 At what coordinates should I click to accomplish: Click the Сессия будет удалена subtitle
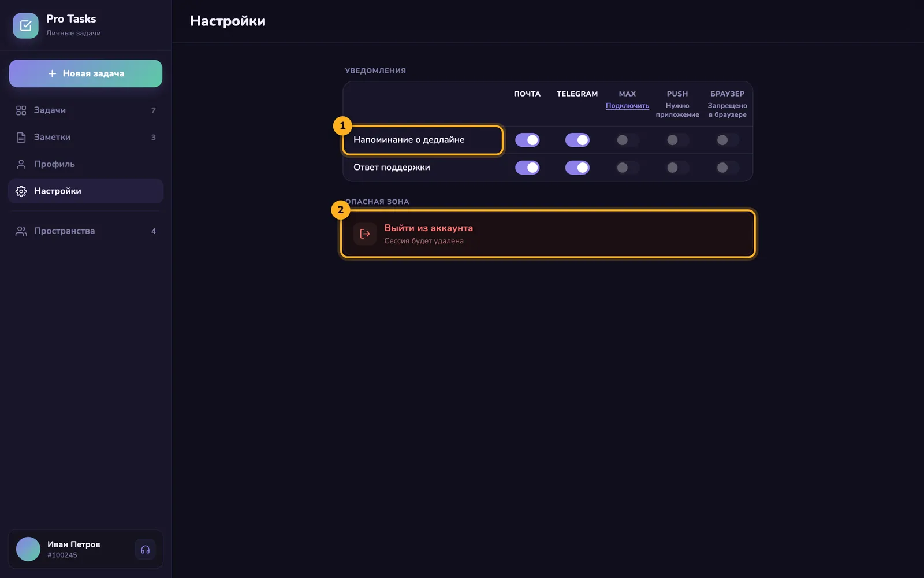click(x=424, y=241)
